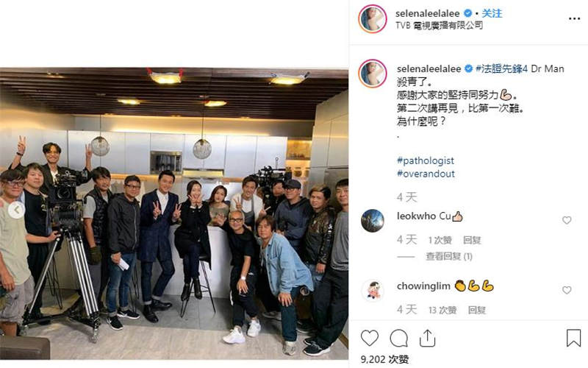Open selenaleelalee profile picture in header
Screen dimensions: 588x368
click(373, 19)
